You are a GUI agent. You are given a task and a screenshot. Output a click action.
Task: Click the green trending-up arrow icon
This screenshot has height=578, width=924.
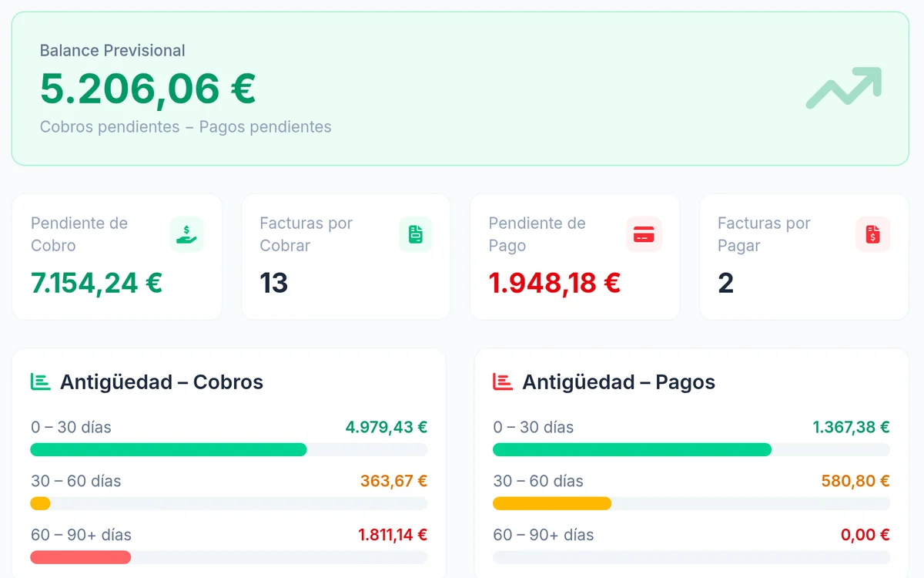(x=844, y=88)
